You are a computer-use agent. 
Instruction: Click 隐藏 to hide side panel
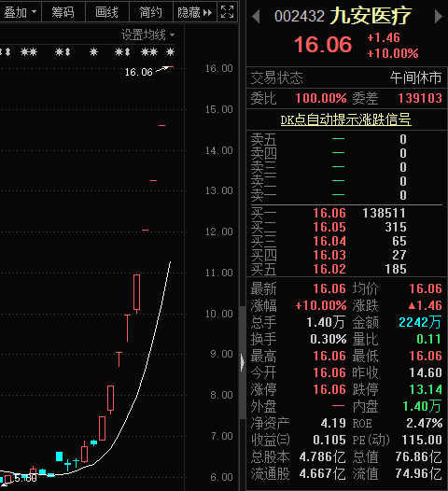[x=194, y=12]
